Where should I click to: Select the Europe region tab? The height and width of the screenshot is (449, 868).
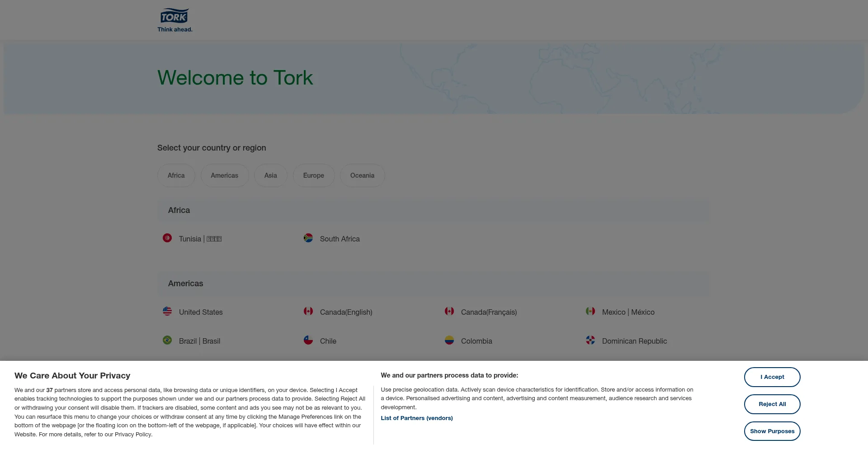click(x=314, y=175)
